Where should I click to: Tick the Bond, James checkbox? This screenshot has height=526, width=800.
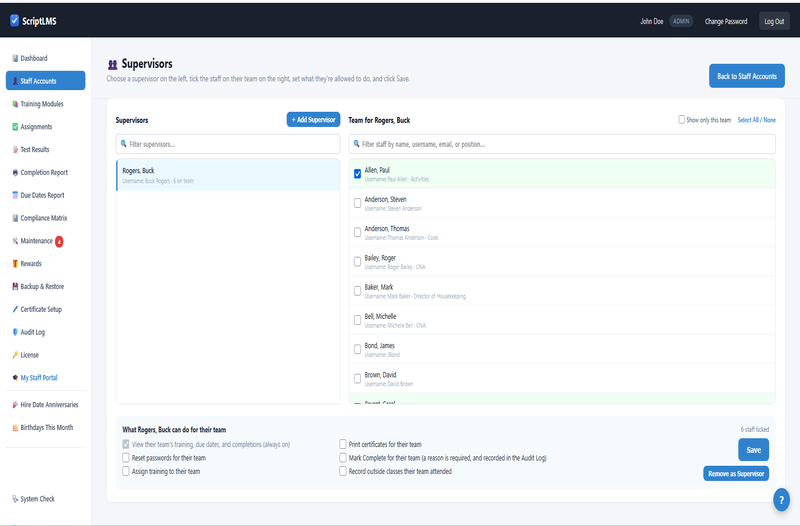pos(357,349)
